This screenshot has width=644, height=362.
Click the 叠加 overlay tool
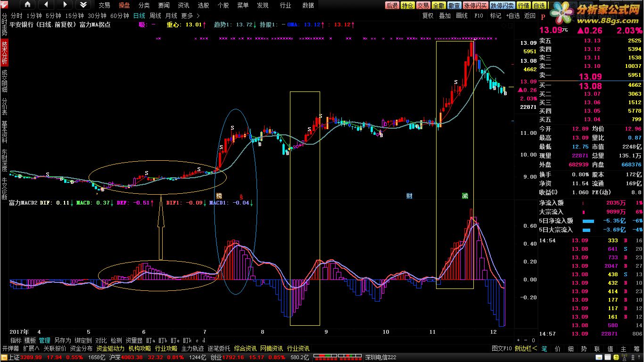click(445, 16)
